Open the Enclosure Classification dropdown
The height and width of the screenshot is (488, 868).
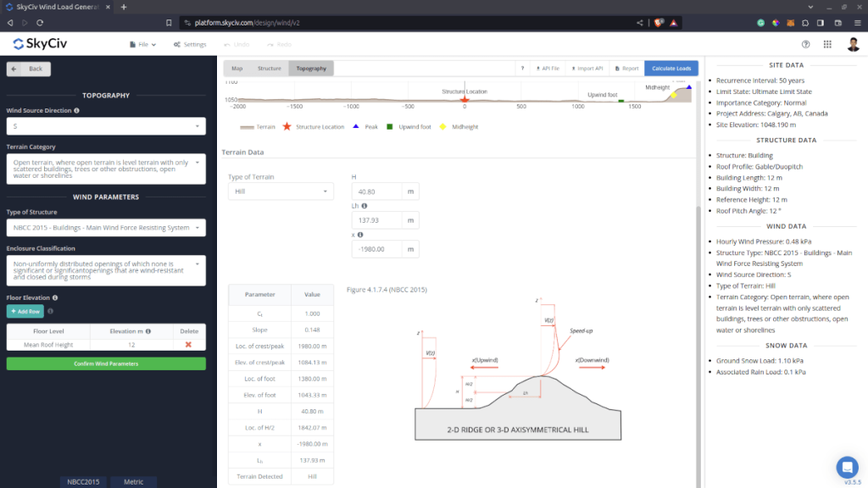click(x=106, y=270)
